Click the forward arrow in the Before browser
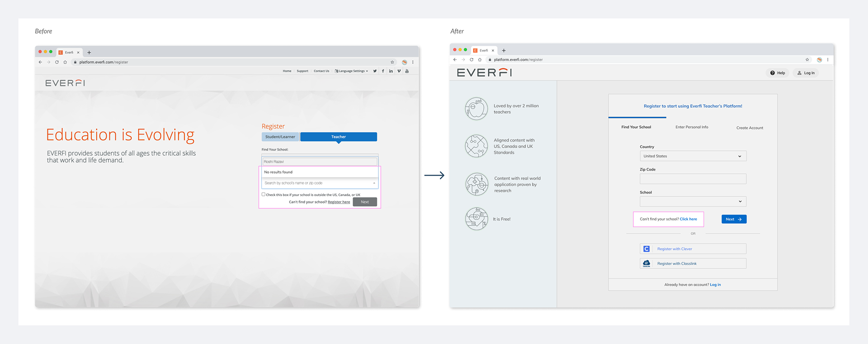The height and width of the screenshot is (344, 868). (x=48, y=62)
